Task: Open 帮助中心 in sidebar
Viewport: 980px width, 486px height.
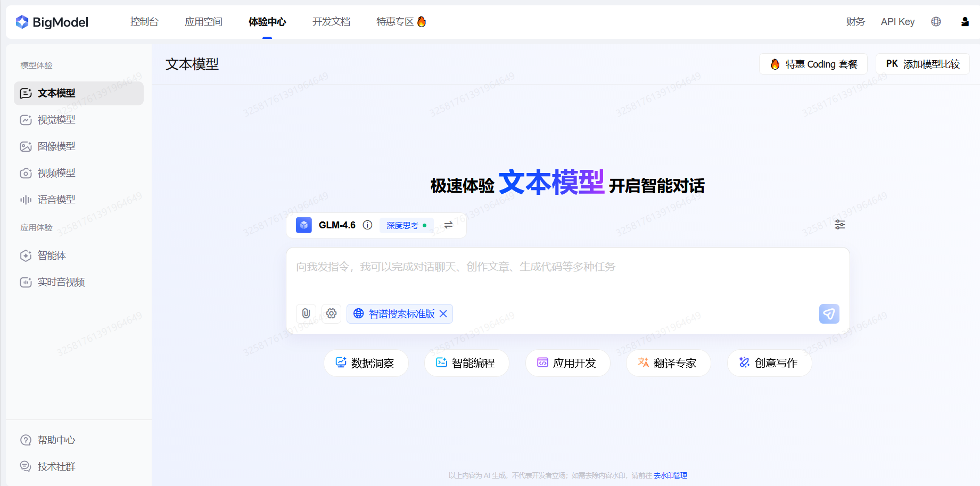Action: (x=79, y=440)
